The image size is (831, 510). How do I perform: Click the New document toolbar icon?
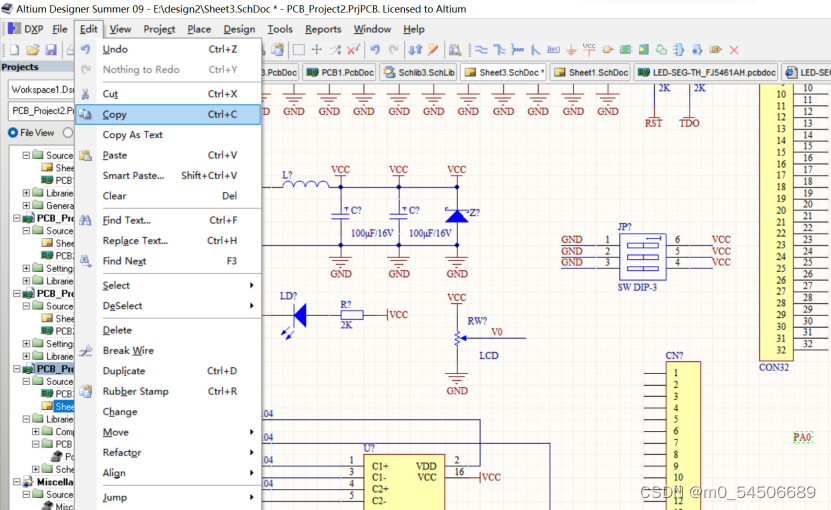pyautogui.click(x=14, y=50)
